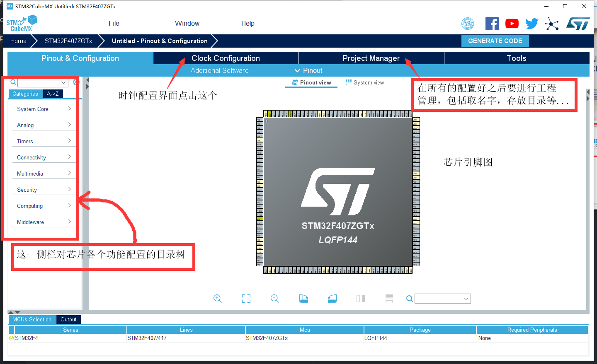Screen dimensions: 597x364
Task: Expand bottom panel using up arrow
Action: [x=11, y=312]
